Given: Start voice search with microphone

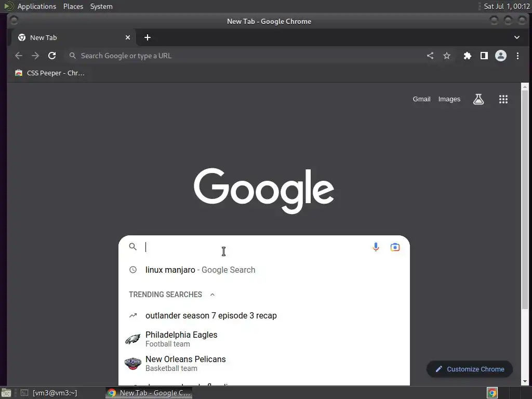Looking at the screenshot, I should [x=376, y=247].
